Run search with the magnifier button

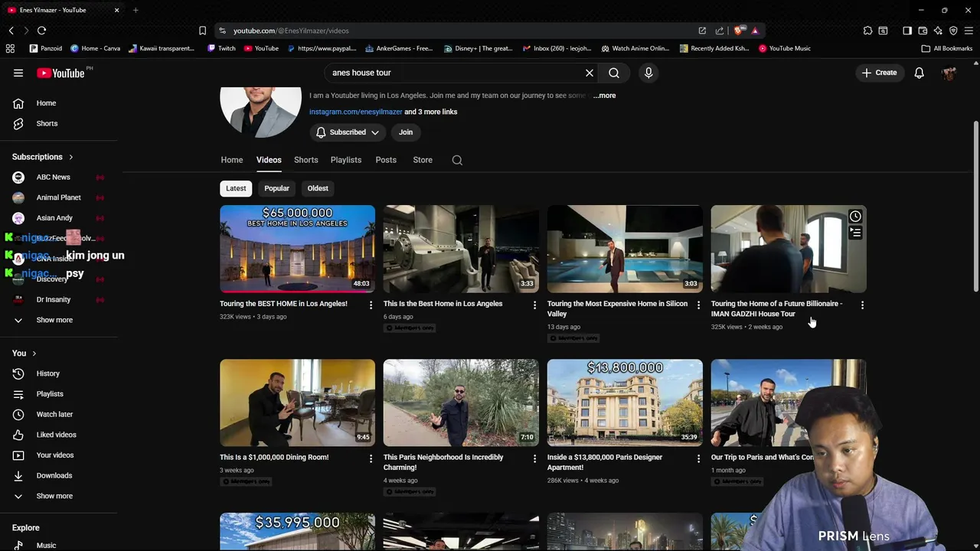pos(614,73)
